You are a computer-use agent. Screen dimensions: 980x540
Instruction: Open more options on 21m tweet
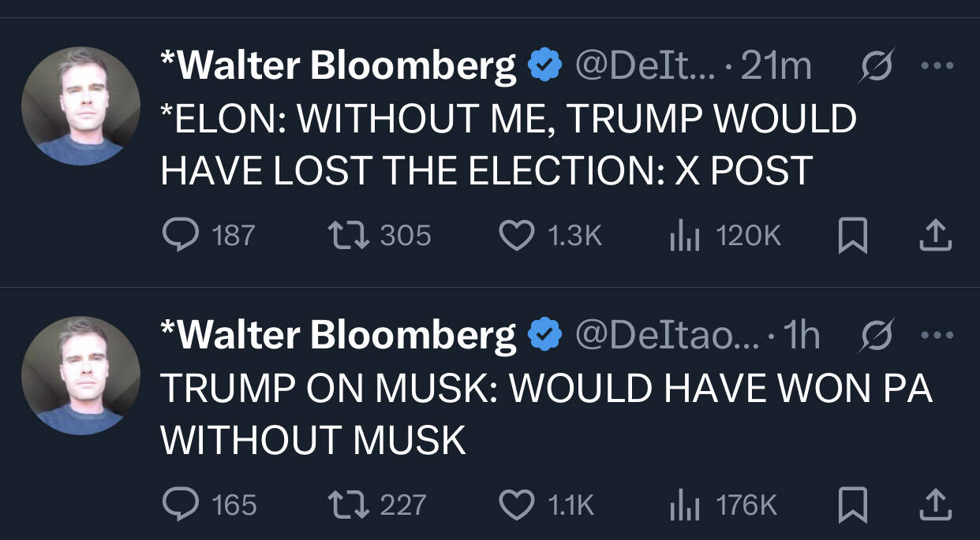pos(937,66)
